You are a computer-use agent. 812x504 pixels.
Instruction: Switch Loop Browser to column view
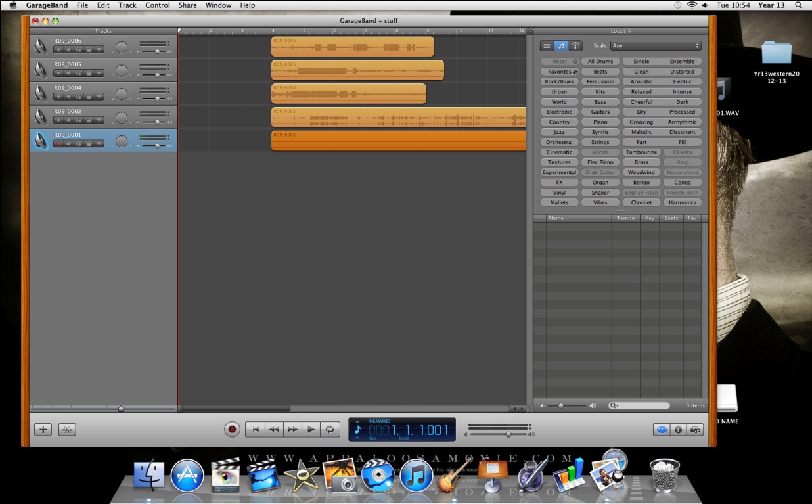(x=547, y=46)
